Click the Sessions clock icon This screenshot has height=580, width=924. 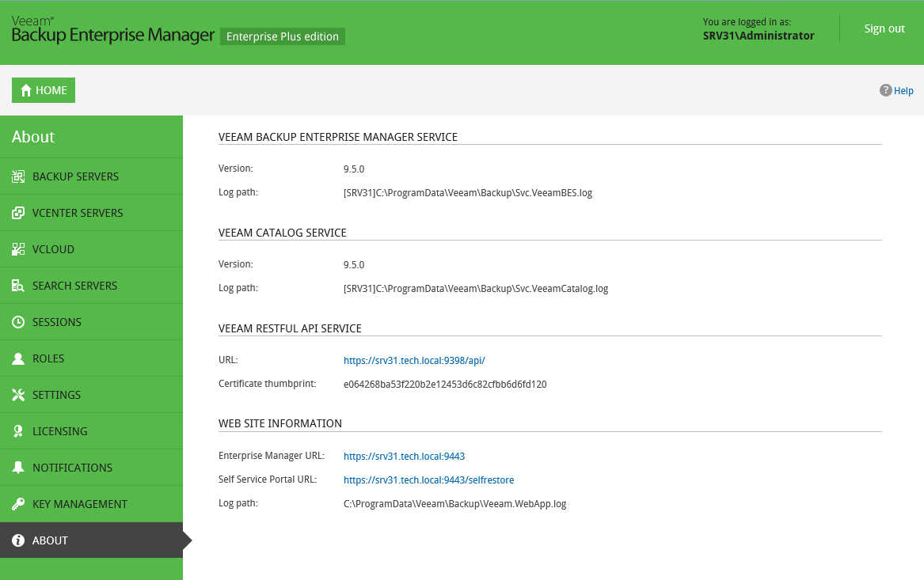click(18, 322)
